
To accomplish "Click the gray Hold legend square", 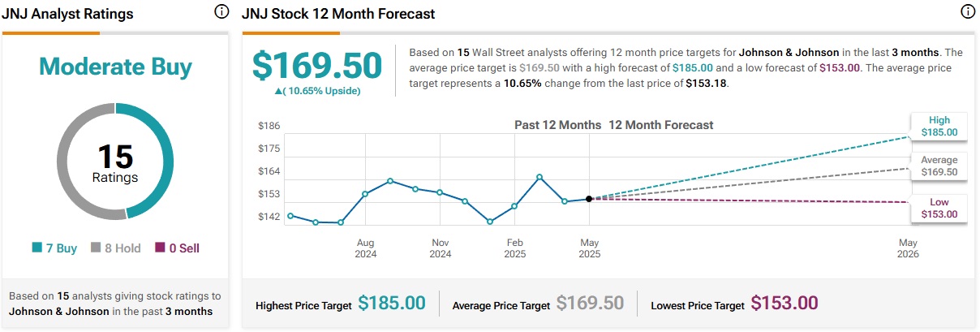I will [95, 248].
